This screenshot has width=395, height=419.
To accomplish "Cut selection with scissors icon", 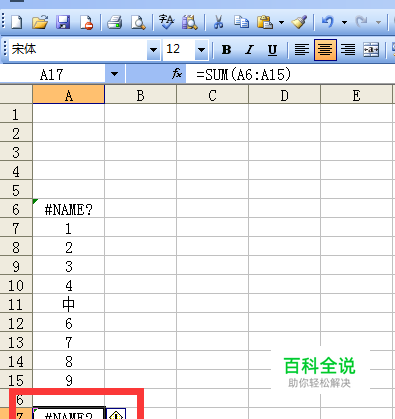I will coord(218,22).
